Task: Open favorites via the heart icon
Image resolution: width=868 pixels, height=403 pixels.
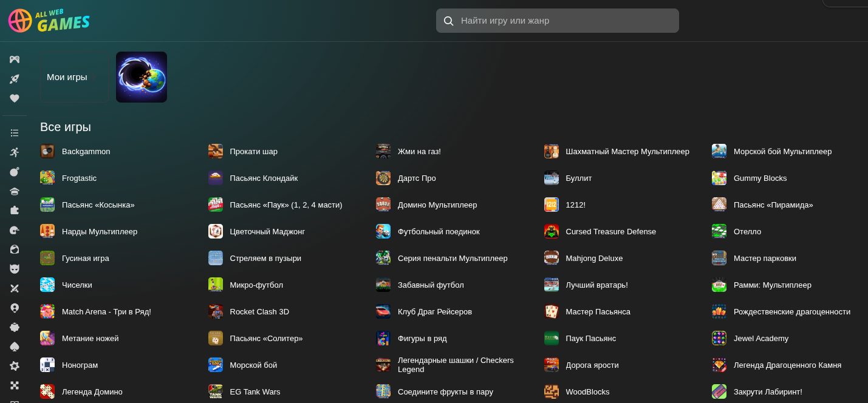Action: 15,98
